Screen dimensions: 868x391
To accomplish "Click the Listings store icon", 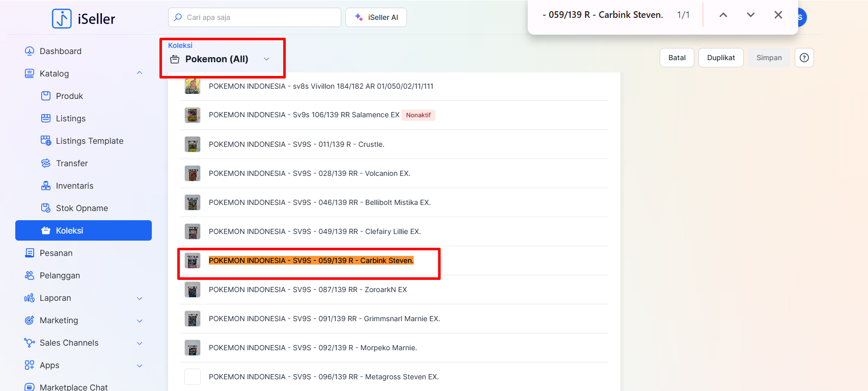I will (x=46, y=118).
